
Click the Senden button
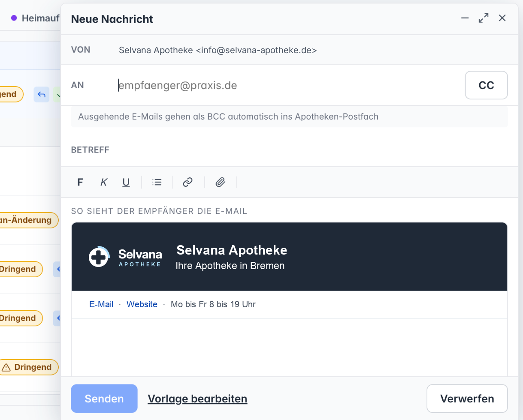(104, 399)
